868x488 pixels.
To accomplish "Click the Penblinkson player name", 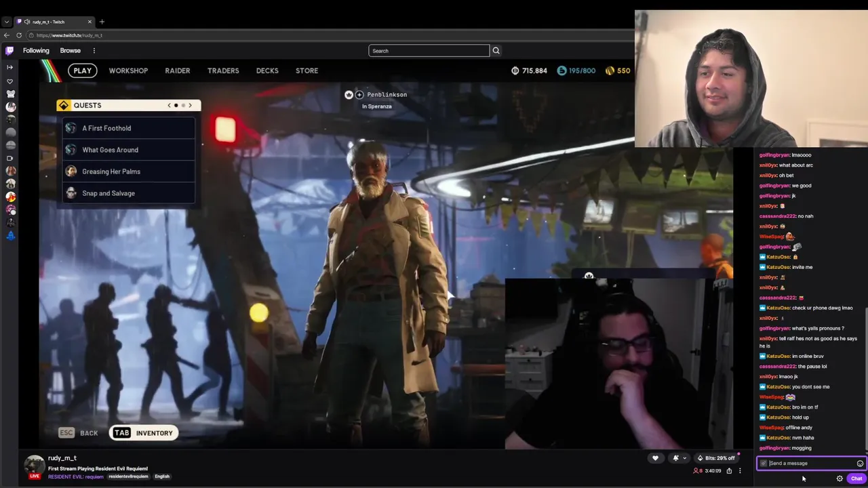I will (x=387, y=95).
